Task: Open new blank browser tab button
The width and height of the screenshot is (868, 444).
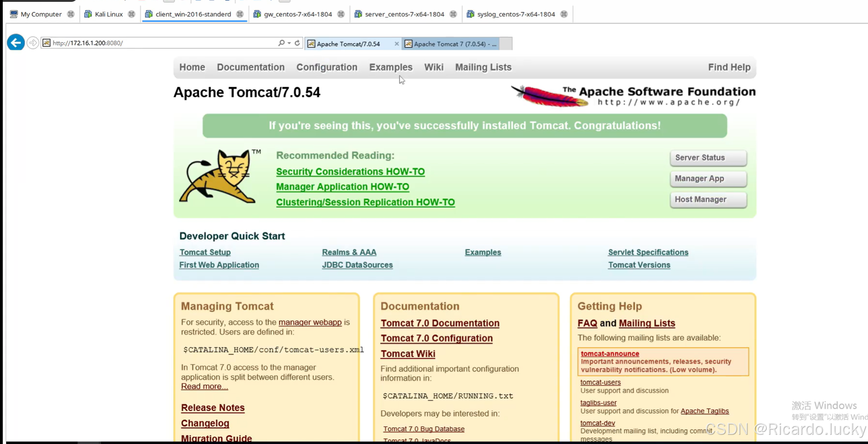Action: [506, 44]
